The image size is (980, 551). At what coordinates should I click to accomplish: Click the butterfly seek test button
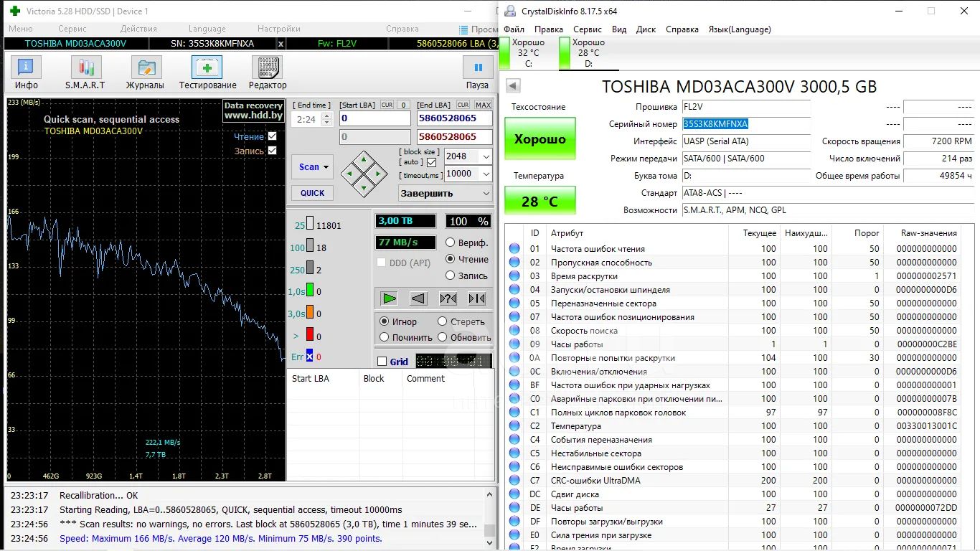(x=476, y=298)
